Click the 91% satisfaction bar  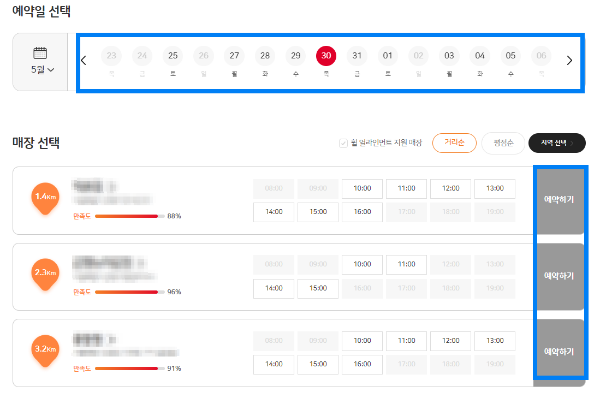pyautogui.click(x=130, y=369)
